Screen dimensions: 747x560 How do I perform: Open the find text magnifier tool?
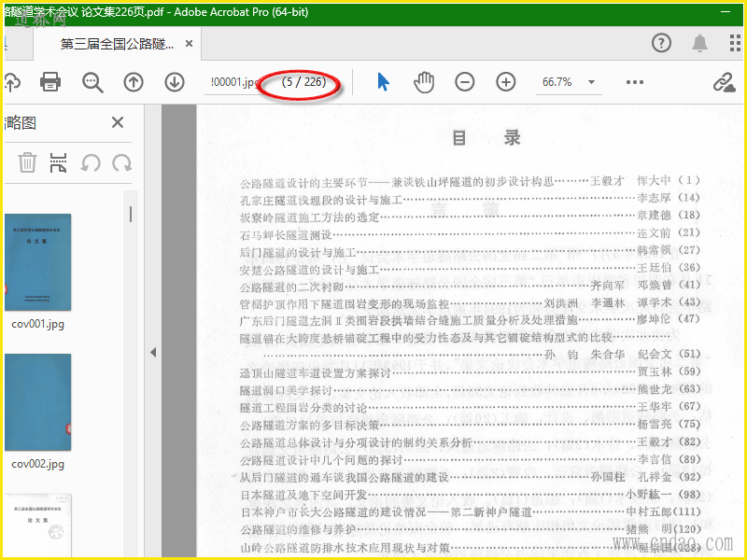pos(92,82)
